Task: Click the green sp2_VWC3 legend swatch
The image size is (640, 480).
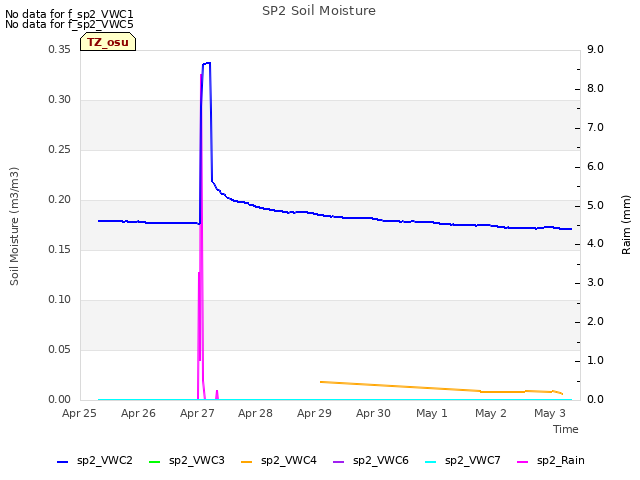Action: click(155, 462)
